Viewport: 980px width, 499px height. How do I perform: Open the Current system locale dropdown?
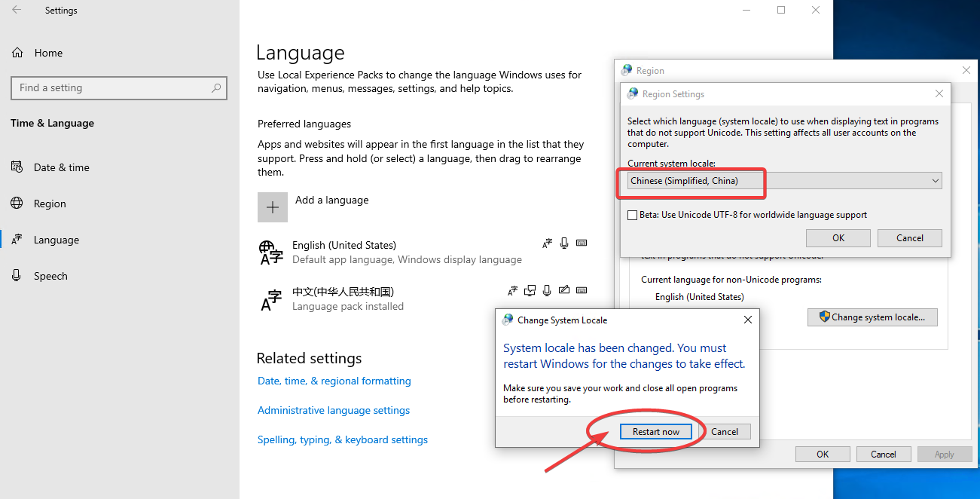[x=784, y=181]
